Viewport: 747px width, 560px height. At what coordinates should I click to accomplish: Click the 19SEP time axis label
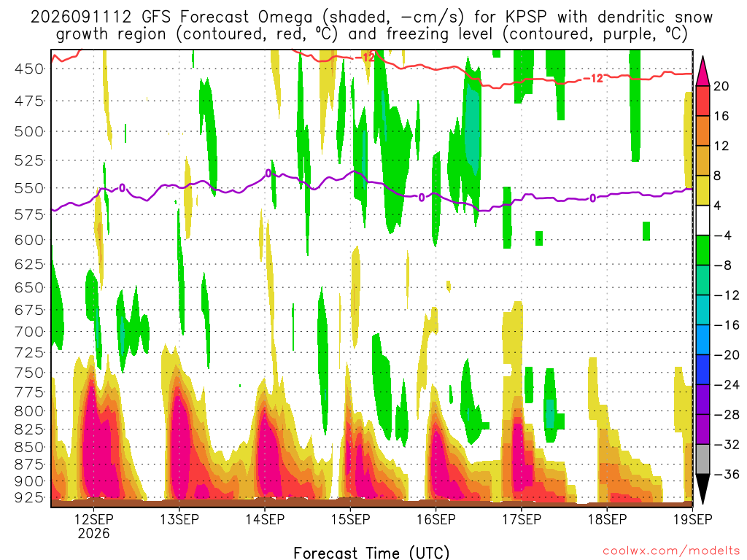692,519
